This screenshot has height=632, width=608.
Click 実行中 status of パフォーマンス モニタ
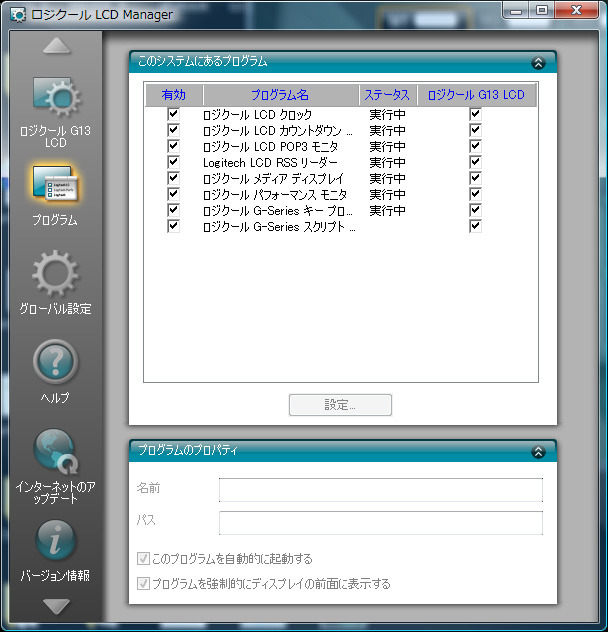(387, 195)
